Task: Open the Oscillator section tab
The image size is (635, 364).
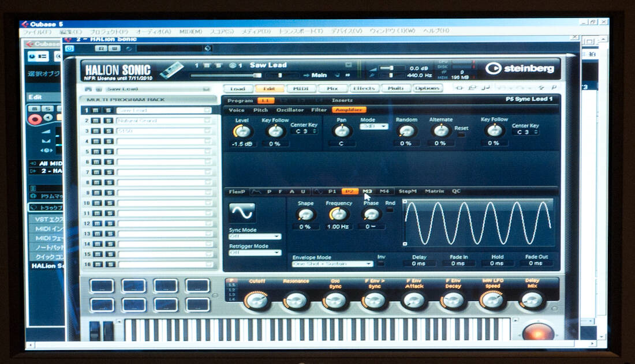Action: [290, 110]
